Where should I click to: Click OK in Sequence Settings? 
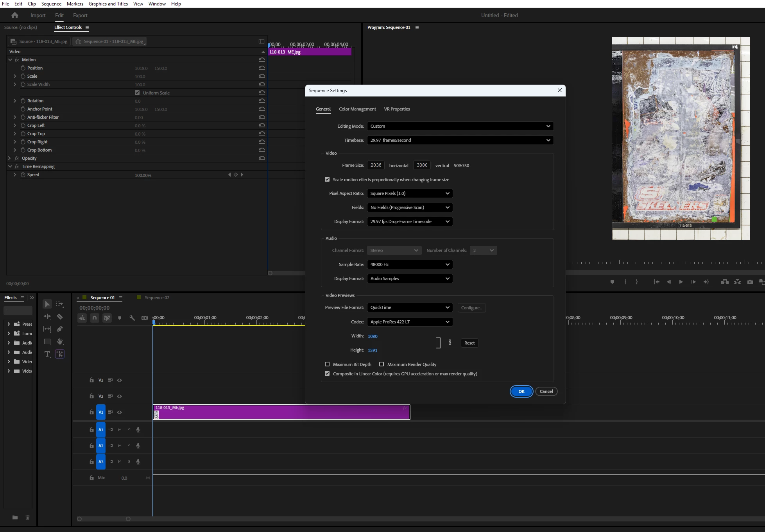pyautogui.click(x=521, y=391)
